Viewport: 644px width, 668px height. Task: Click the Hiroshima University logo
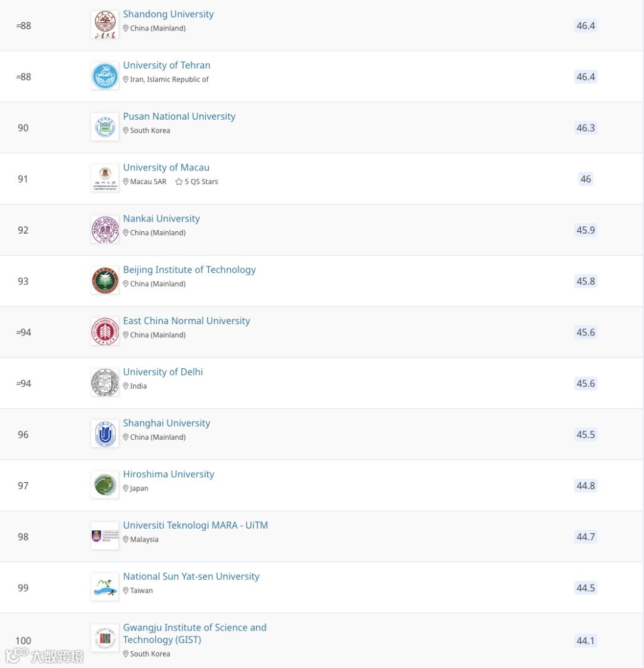(x=105, y=486)
